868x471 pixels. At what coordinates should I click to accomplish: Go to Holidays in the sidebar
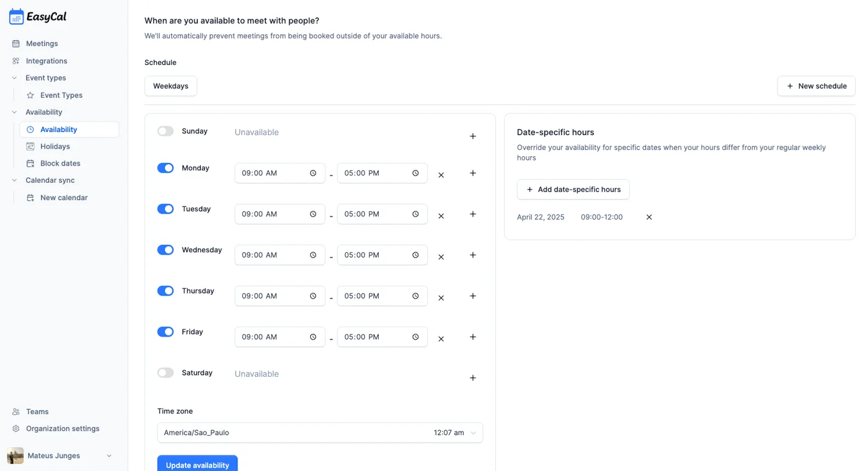[x=55, y=146]
